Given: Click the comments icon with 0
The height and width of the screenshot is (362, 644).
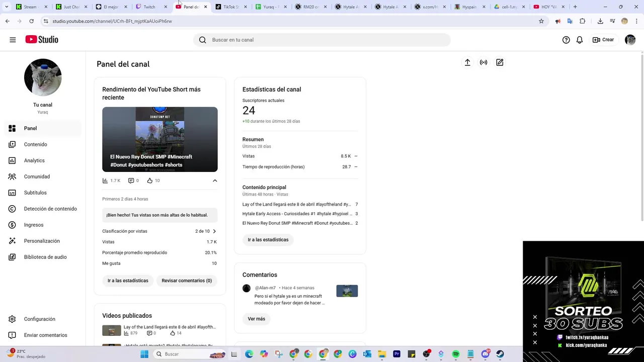Looking at the screenshot, I should click(x=131, y=180).
